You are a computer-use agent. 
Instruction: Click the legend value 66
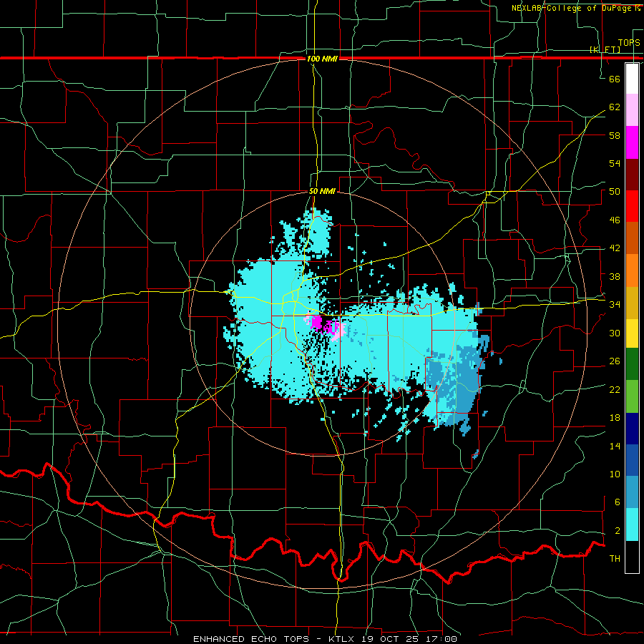[615, 79]
